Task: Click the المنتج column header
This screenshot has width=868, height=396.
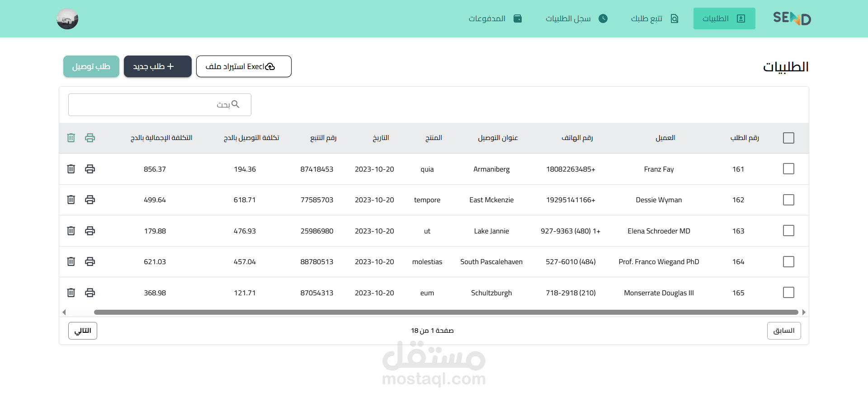Action: point(434,138)
